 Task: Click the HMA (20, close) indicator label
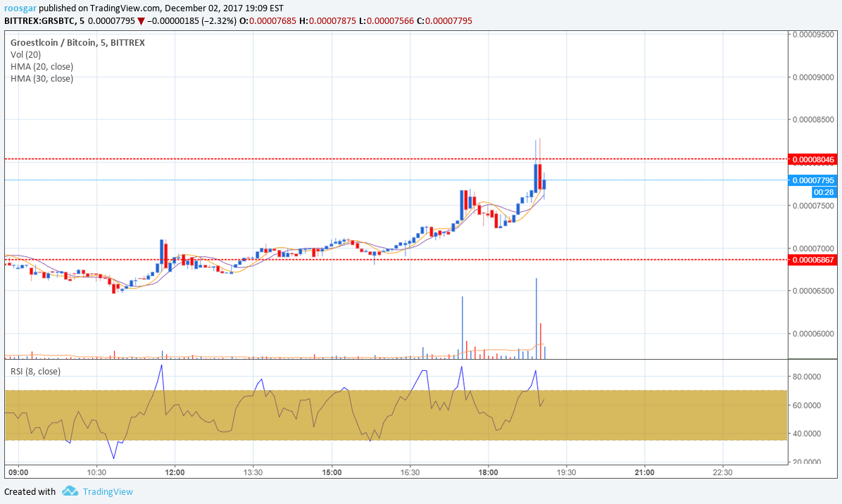coord(42,67)
